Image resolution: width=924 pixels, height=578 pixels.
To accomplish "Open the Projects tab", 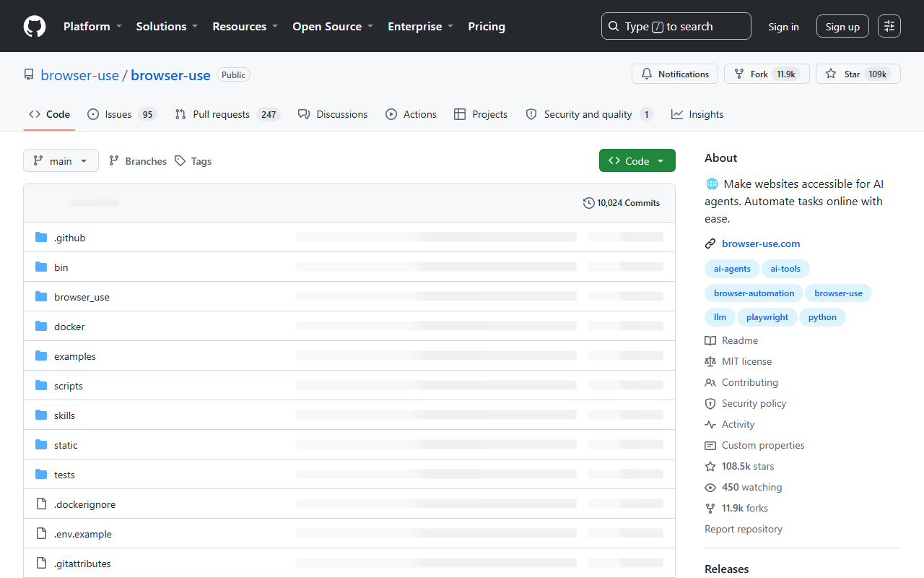I will click(481, 114).
